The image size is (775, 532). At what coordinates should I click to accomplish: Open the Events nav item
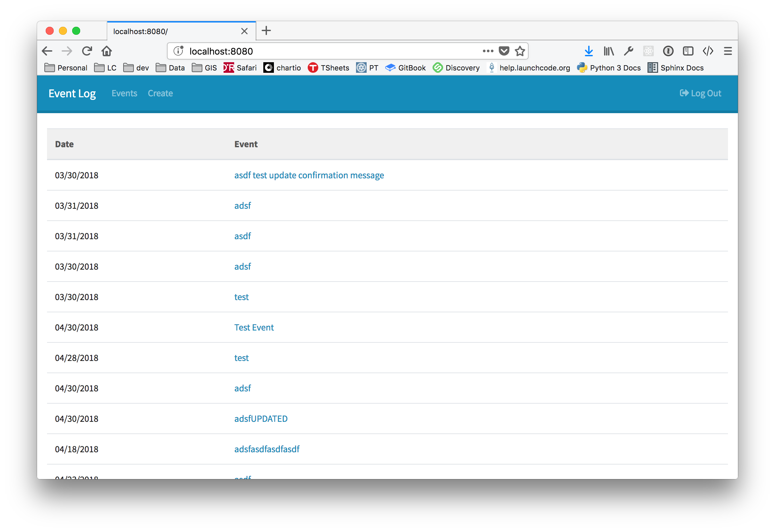coord(124,93)
